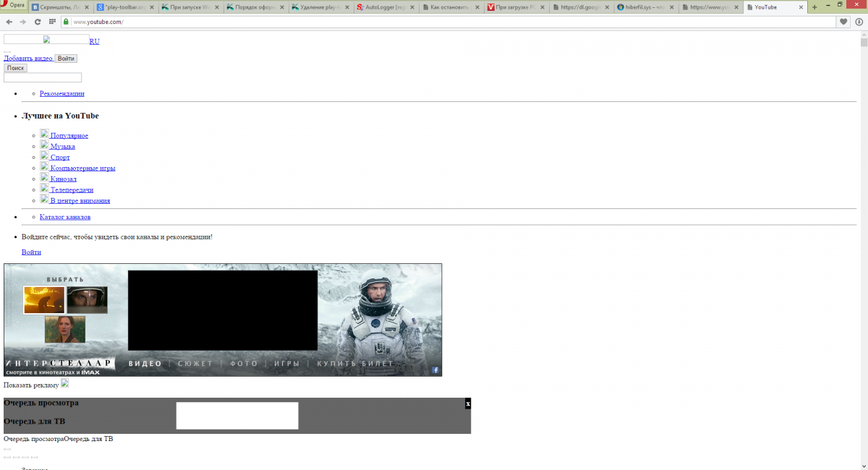This screenshot has height=470, width=868.
Task: Click the 'Войти' link under the sign-in prompt
Action: click(31, 252)
